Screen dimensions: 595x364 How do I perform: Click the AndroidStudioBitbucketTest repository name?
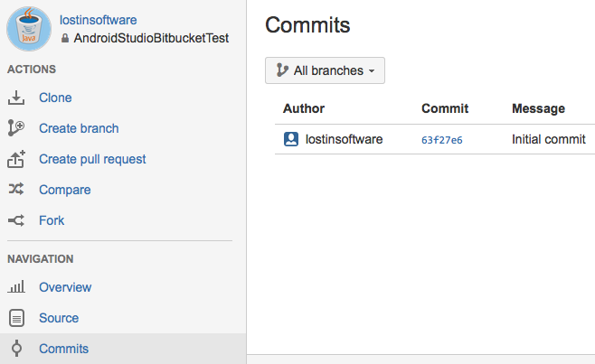(151, 38)
